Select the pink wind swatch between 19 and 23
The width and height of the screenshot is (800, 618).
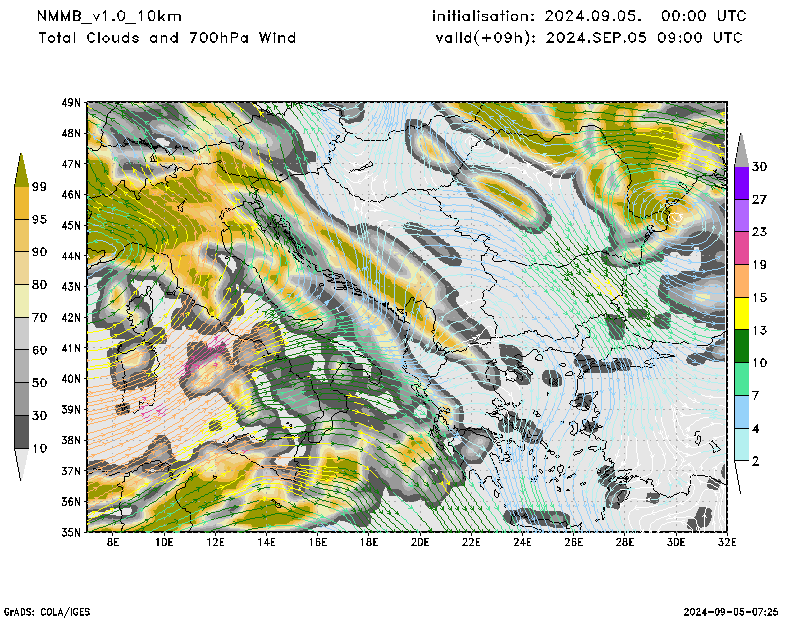741,248
